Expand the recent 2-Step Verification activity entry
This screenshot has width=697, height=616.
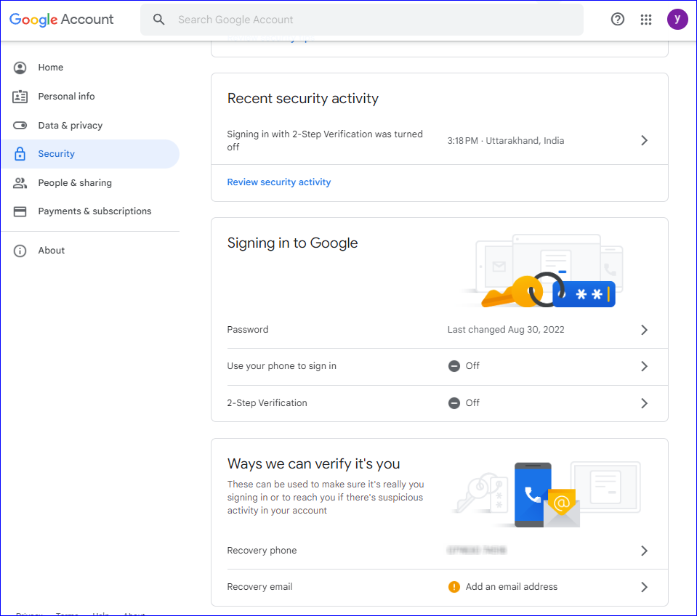click(x=643, y=140)
